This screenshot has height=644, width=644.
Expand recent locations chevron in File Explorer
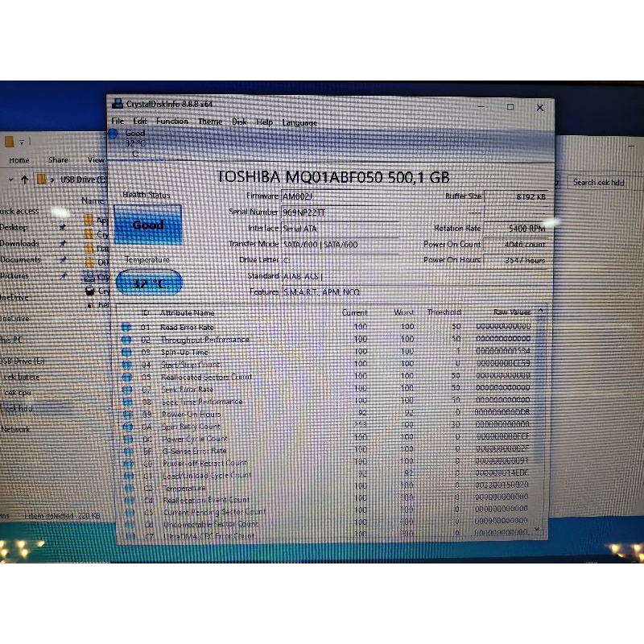click(x=10, y=180)
